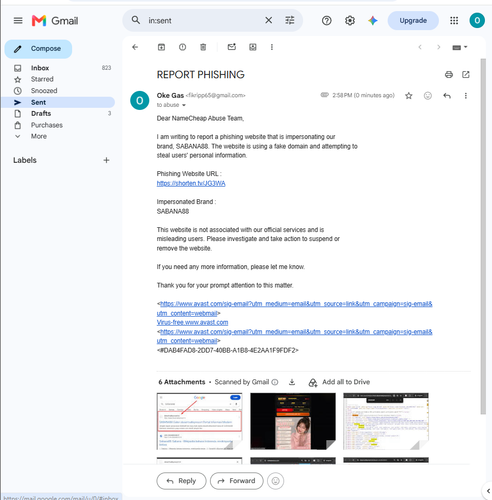Print the REPORT PHISHING email
This screenshot has width=492, height=500.
449,75
